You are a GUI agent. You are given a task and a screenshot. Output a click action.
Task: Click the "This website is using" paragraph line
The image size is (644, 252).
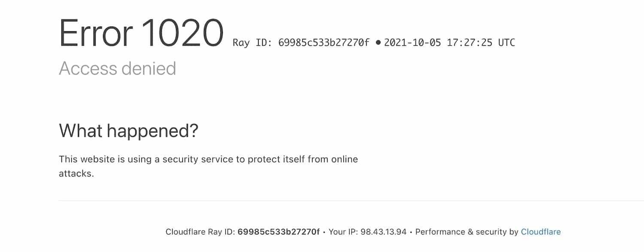[208, 159]
